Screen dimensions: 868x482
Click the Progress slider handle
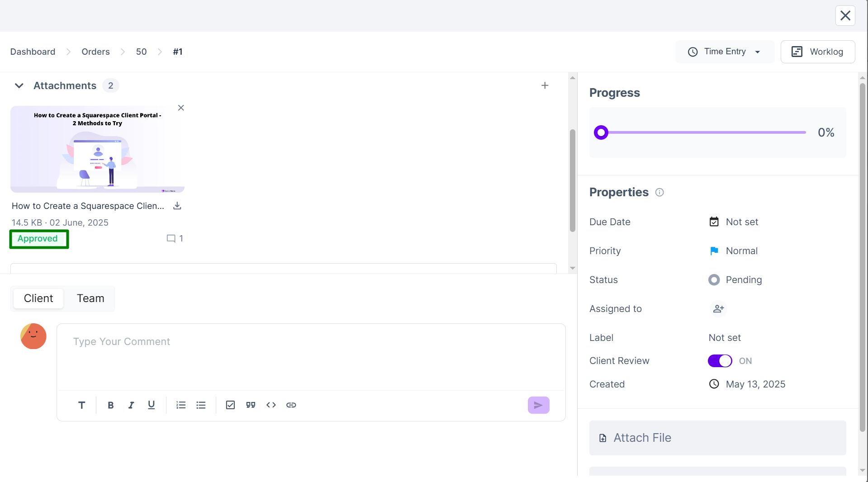[601, 133]
